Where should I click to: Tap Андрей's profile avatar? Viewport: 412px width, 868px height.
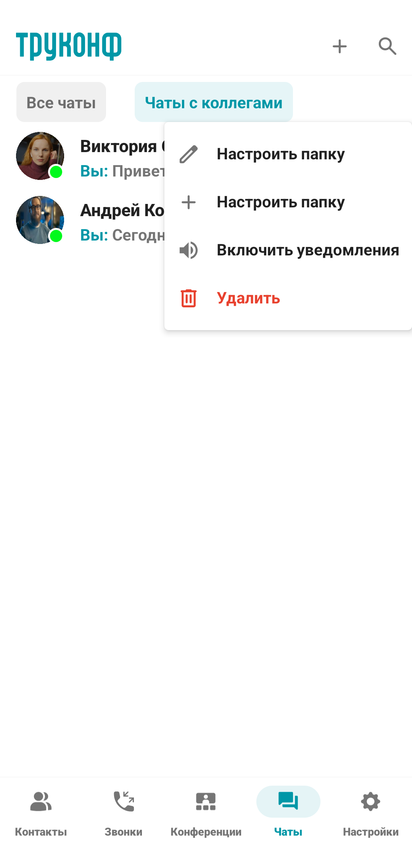click(40, 220)
